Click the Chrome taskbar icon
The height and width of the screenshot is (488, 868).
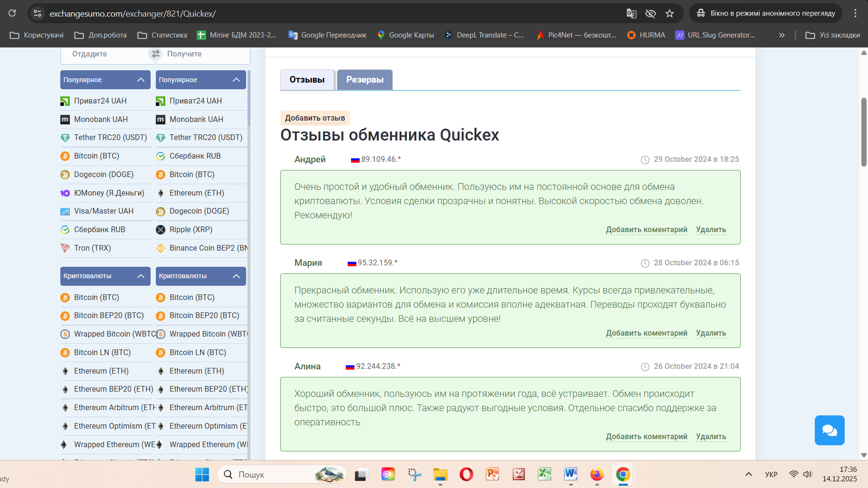tap(623, 474)
